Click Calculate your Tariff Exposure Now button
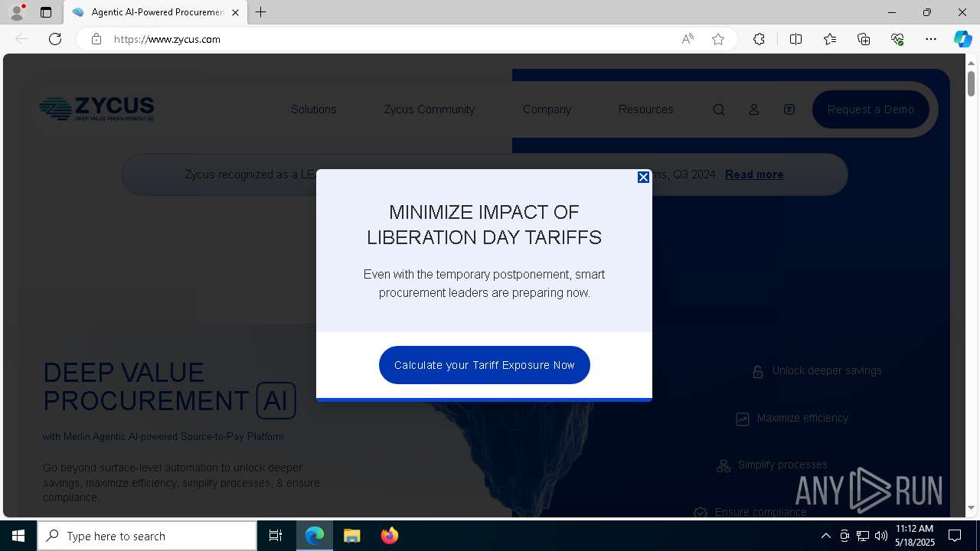 (485, 365)
